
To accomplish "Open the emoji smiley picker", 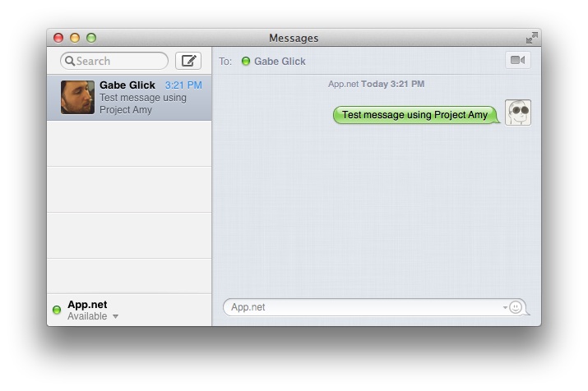I will pos(516,307).
